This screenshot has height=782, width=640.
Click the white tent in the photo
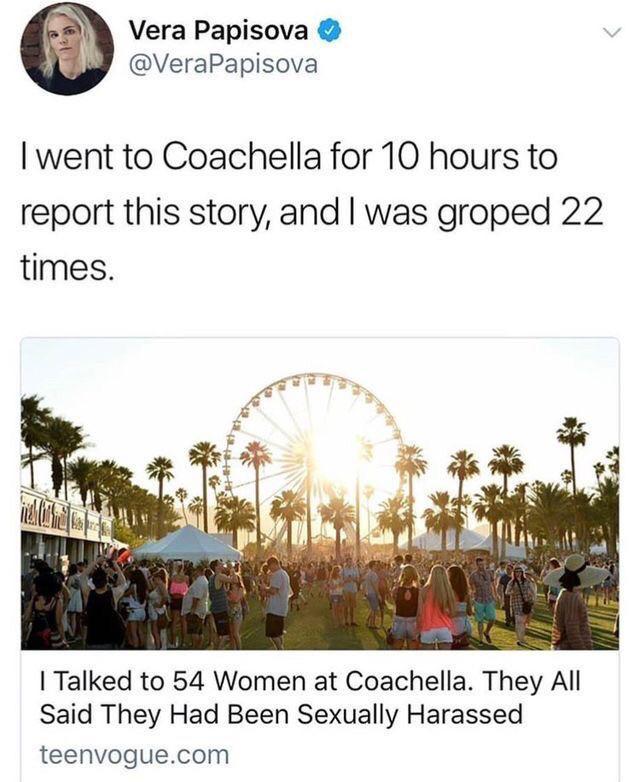coord(188,543)
